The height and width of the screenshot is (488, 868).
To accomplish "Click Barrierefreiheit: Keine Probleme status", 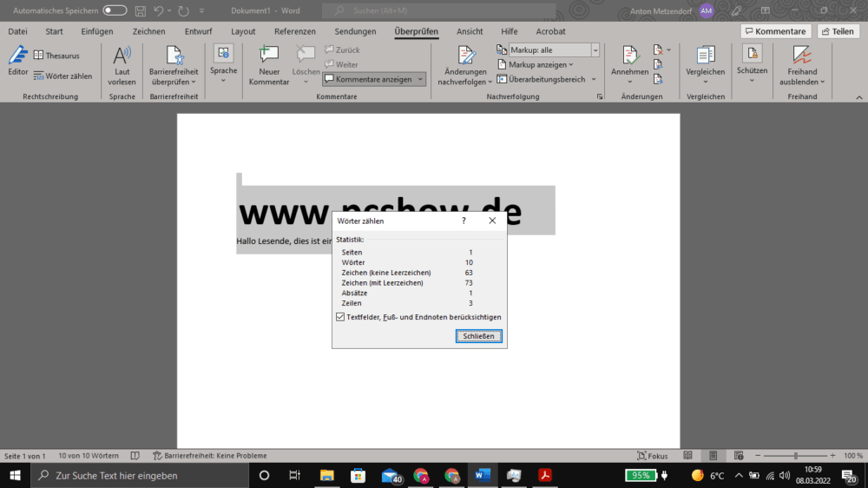I will point(210,456).
